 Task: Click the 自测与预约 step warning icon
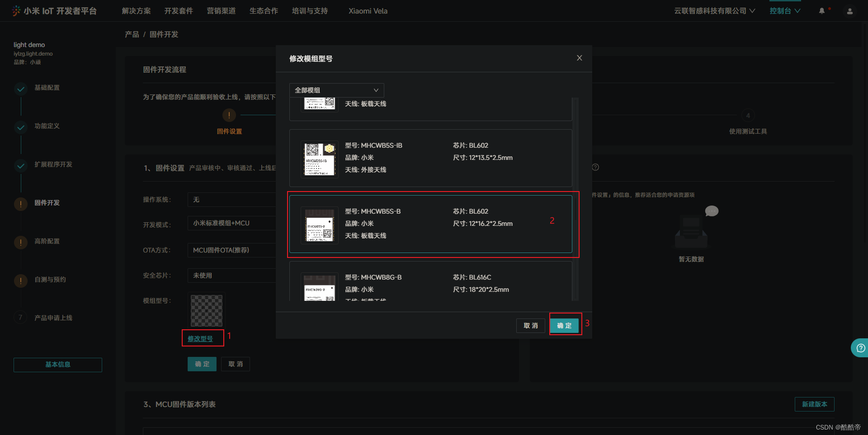pos(21,281)
